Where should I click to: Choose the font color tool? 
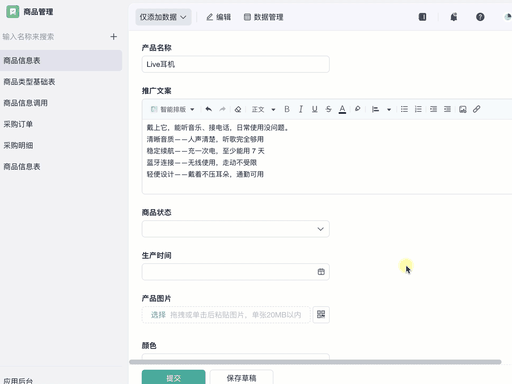tap(342, 109)
